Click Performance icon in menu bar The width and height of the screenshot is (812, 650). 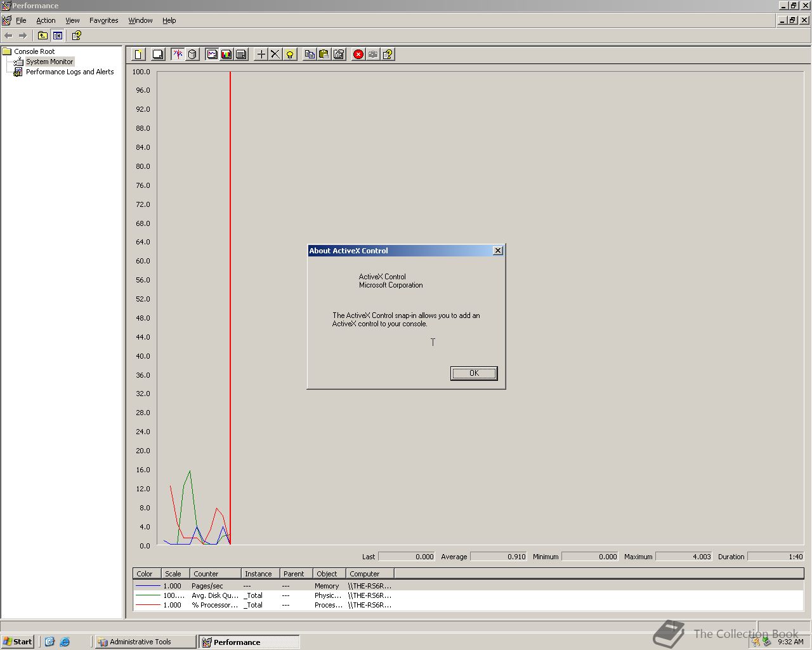6,20
